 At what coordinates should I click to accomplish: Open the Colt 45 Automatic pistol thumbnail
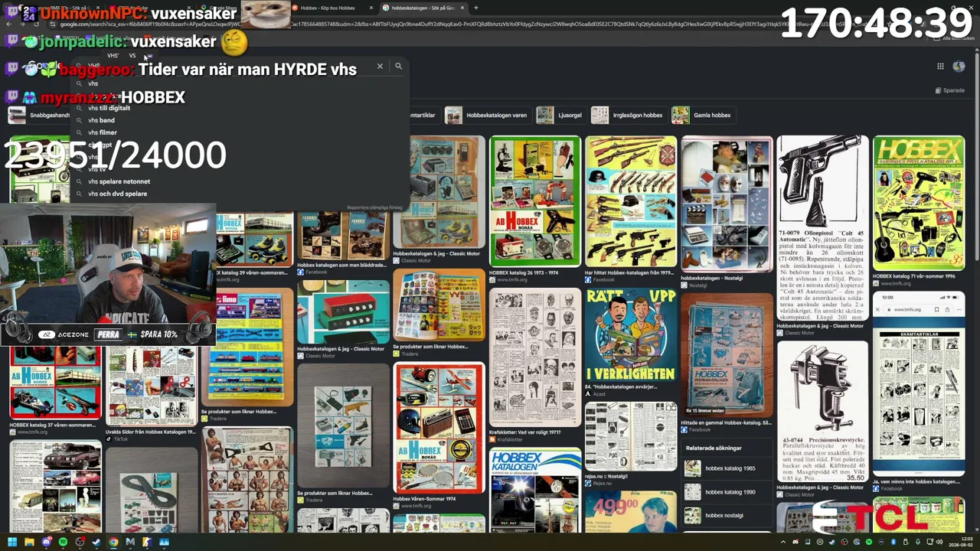coord(822,228)
